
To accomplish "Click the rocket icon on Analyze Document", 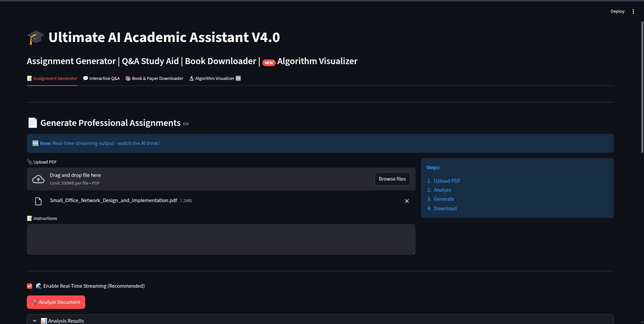I will click(x=34, y=302).
